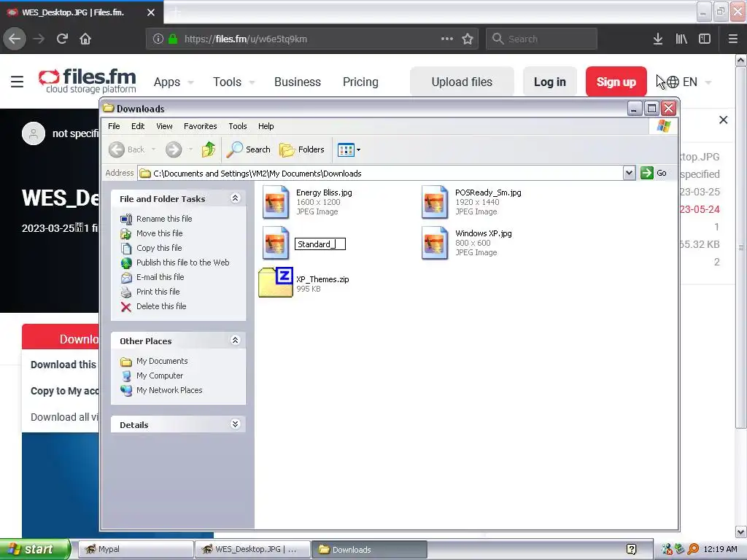Open browser home page
This screenshot has height=560, width=747.
(x=85, y=39)
